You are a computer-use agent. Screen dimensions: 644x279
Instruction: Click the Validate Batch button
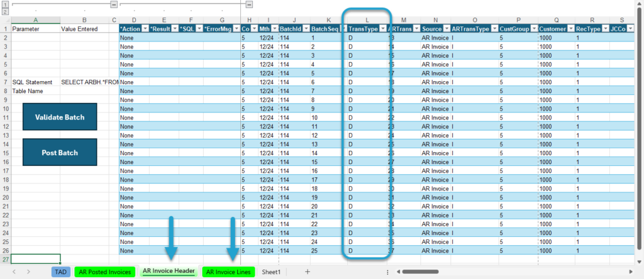(x=60, y=117)
